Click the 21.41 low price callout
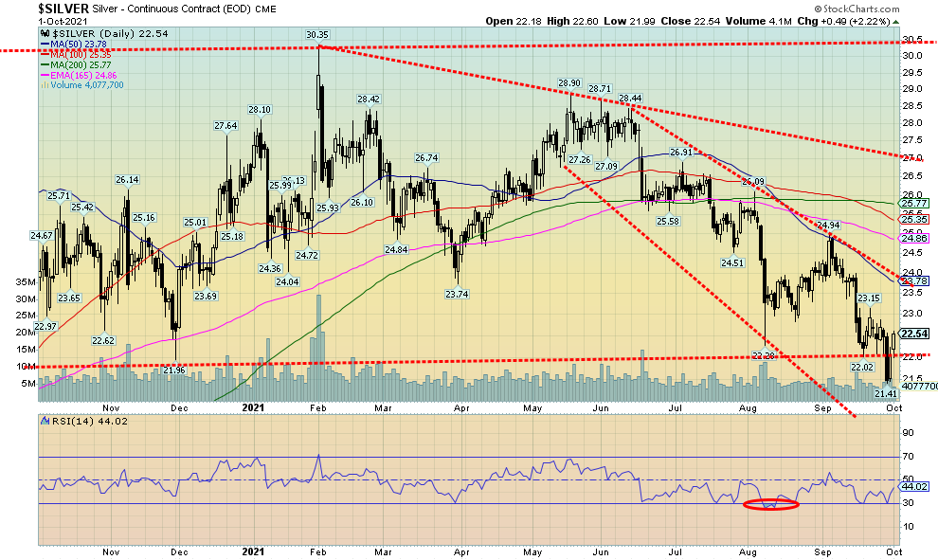The height and width of the screenshot is (560, 938). [x=885, y=392]
